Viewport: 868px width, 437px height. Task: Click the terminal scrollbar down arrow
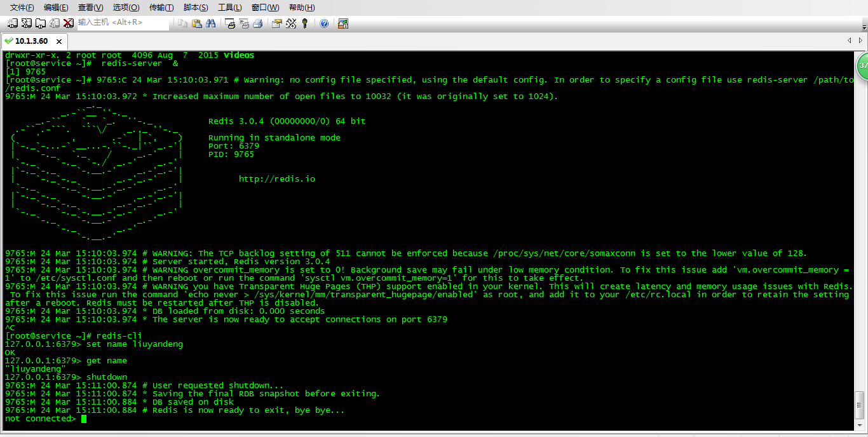pos(860,425)
